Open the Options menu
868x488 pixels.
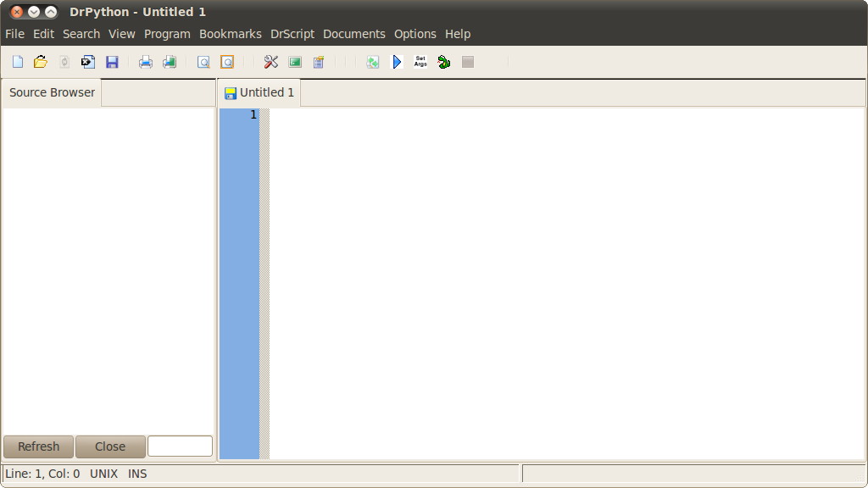415,34
